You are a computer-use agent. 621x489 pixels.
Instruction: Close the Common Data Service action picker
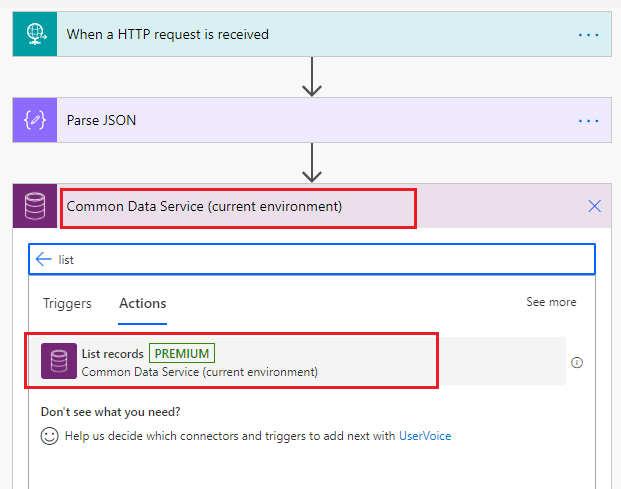[x=594, y=207]
